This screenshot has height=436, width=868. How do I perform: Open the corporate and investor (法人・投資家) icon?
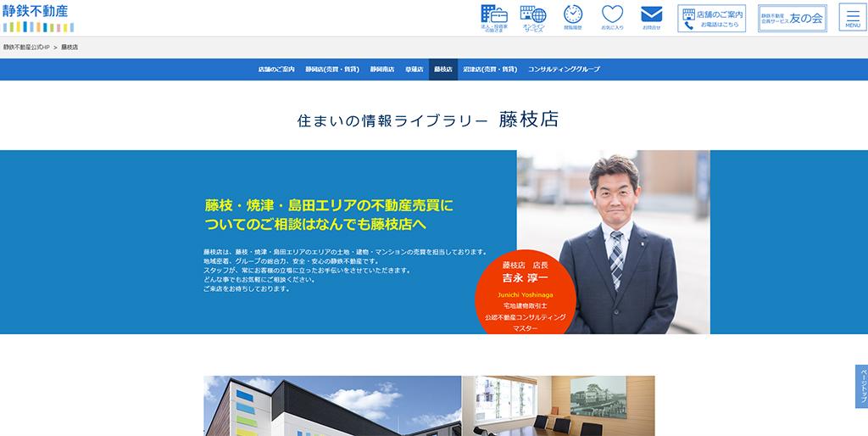tap(494, 17)
